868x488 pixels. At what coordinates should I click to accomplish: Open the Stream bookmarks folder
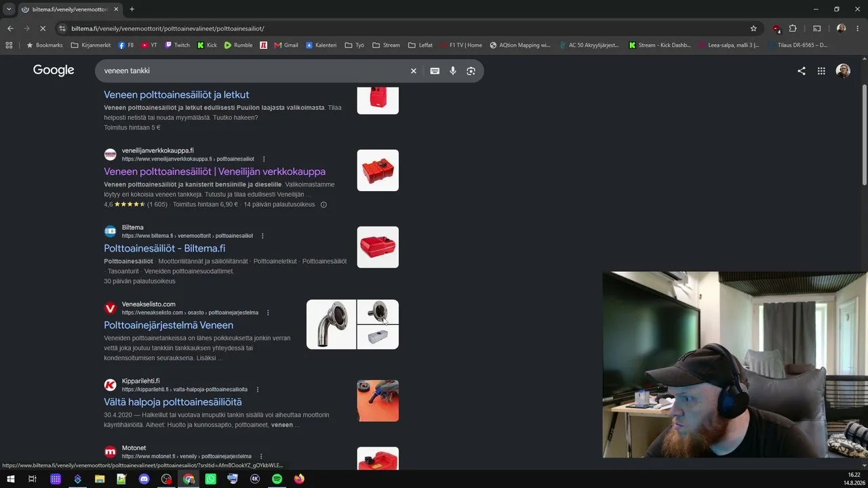386,45
